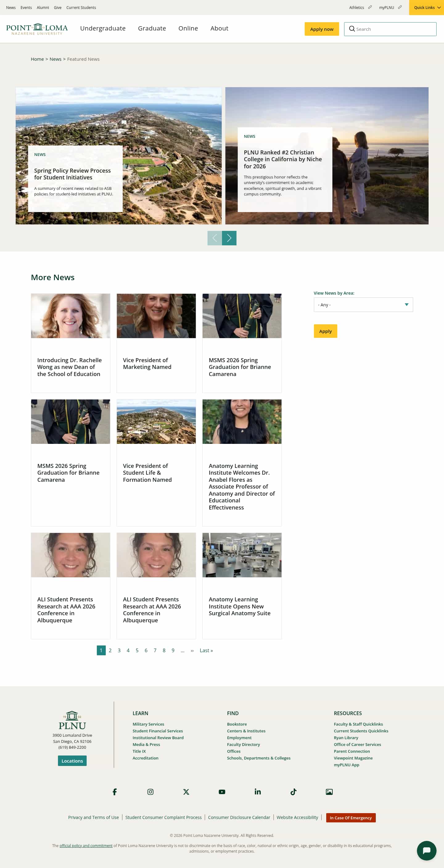
Task: Open the Undergraduate menu
Action: (103, 28)
